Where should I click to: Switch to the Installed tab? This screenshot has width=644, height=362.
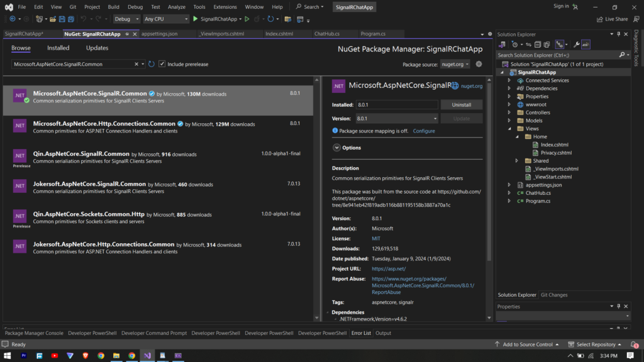click(58, 48)
